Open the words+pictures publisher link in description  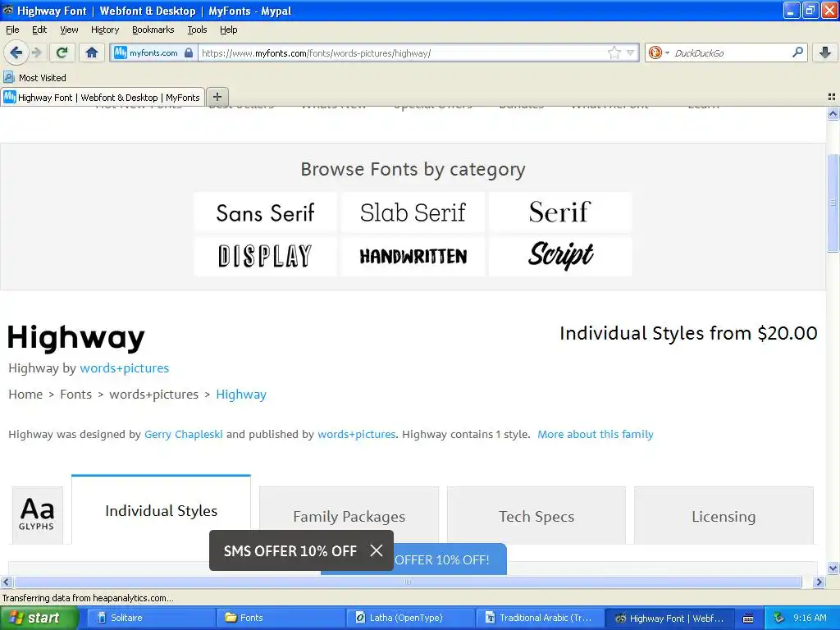(x=356, y=434)
